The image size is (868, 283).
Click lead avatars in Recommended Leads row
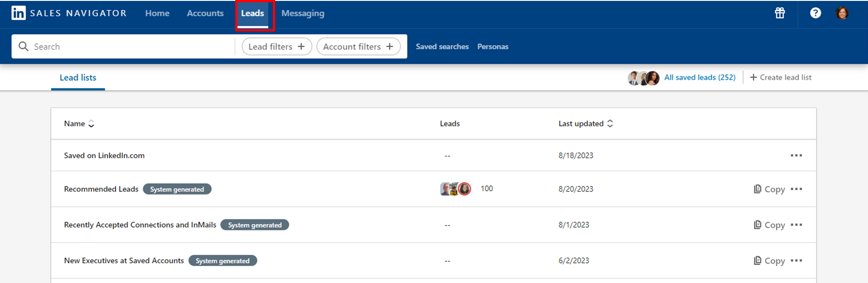tap(455, 189)
